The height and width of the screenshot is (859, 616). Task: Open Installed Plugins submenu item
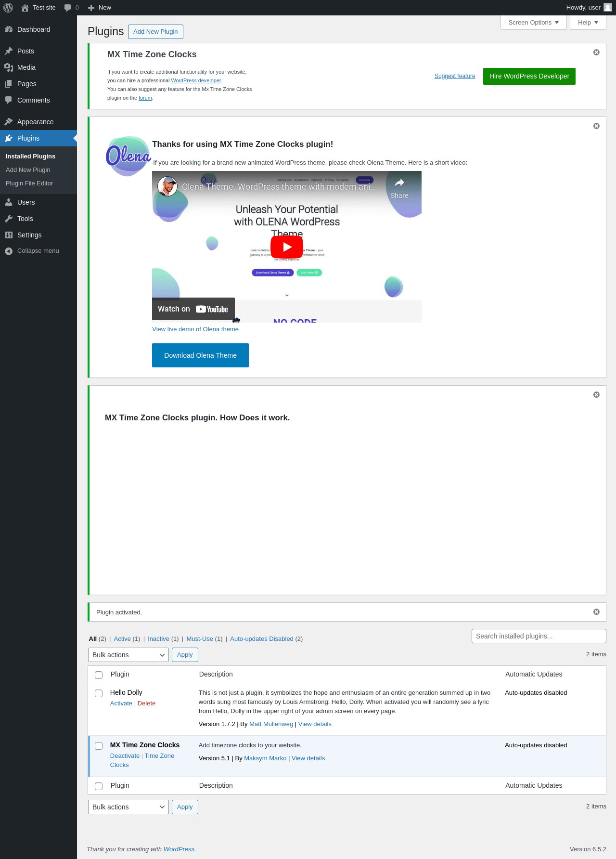(x=30, y=156)
